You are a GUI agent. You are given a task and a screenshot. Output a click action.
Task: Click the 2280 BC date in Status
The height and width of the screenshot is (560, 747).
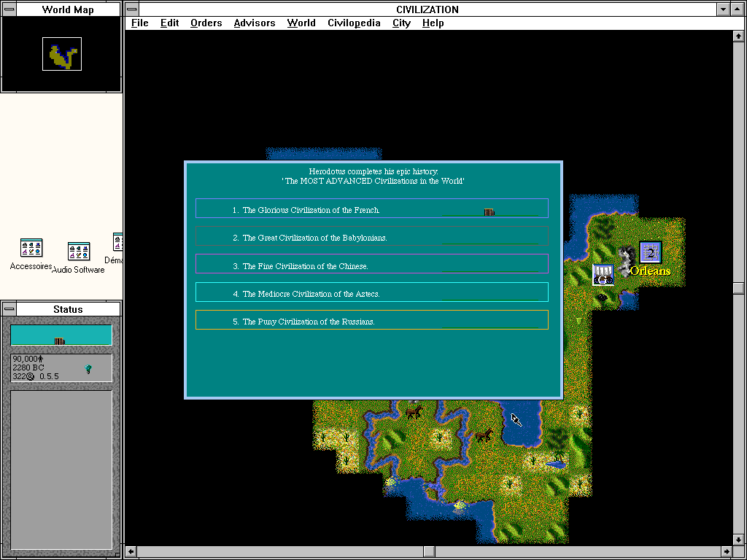pos(28,367)
